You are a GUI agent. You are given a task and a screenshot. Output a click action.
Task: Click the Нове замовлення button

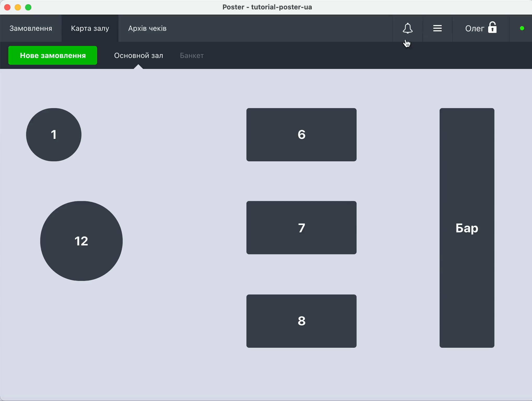coord(53,55)
